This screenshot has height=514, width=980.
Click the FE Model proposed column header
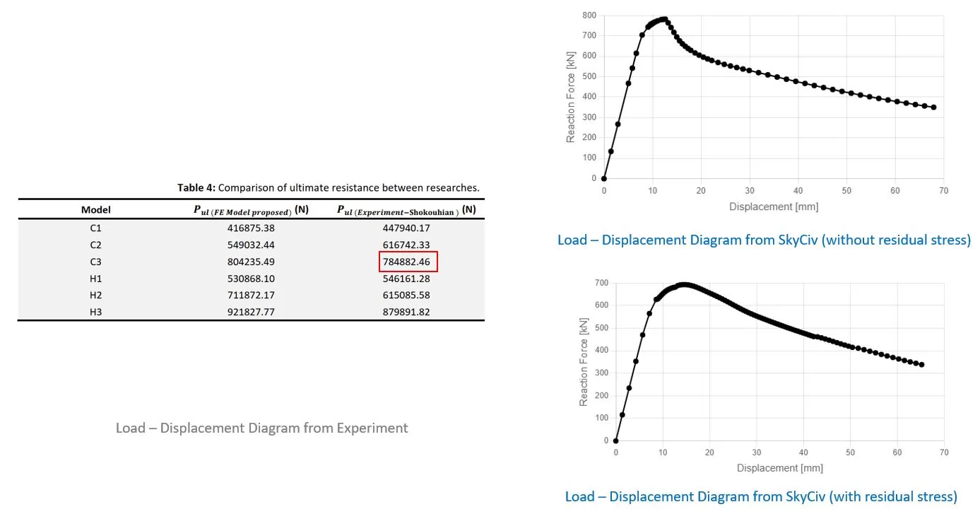pyautogui.click(x=251, y=210)
